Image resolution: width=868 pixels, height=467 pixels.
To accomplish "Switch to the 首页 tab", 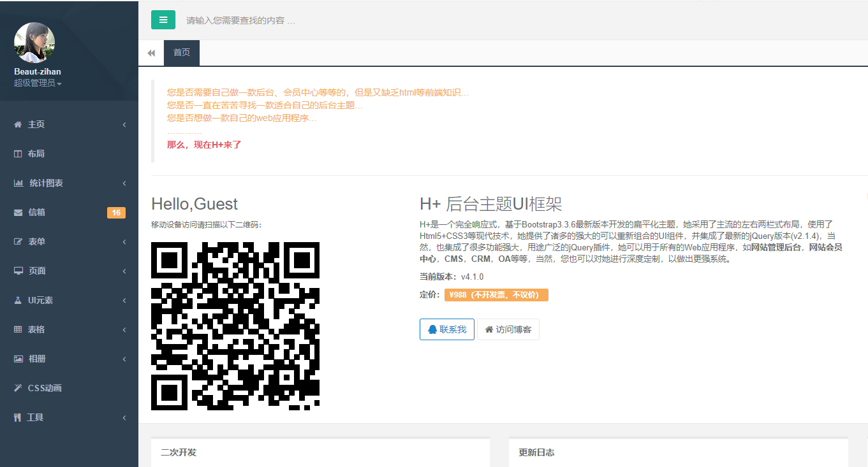I will click(182, 53).
